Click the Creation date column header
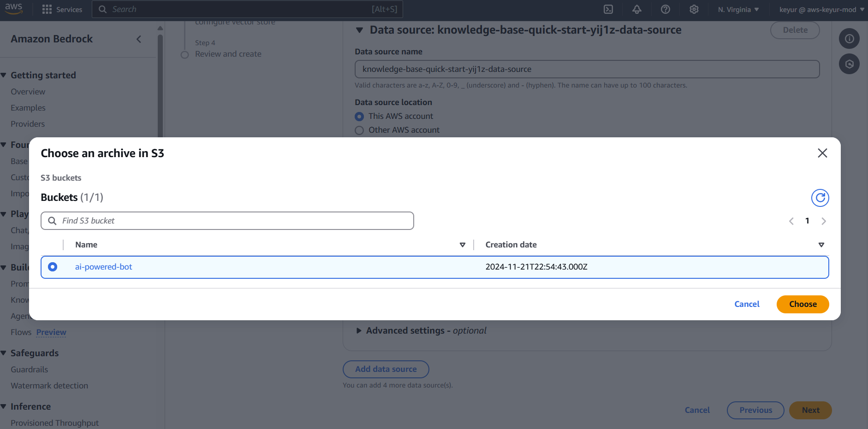Viewport: 868px width, 429px height. (511, 245)
